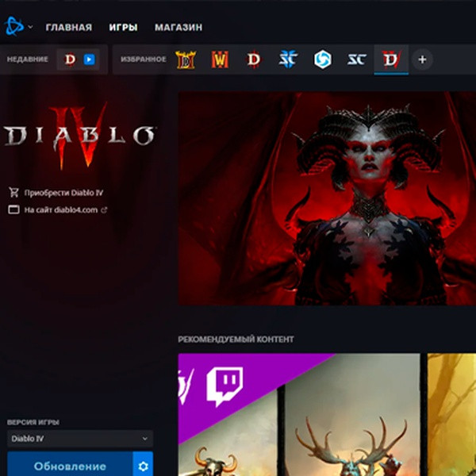Click the Приобрести Diablo IV link
The width and height of the screenshot is (476, 476).
(63, 193)
